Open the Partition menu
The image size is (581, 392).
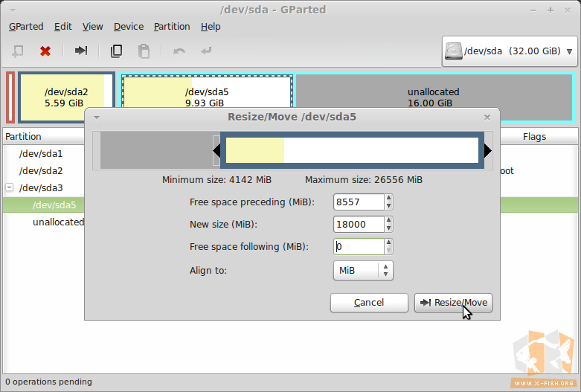pyautogui.click(x=172, y=27)
